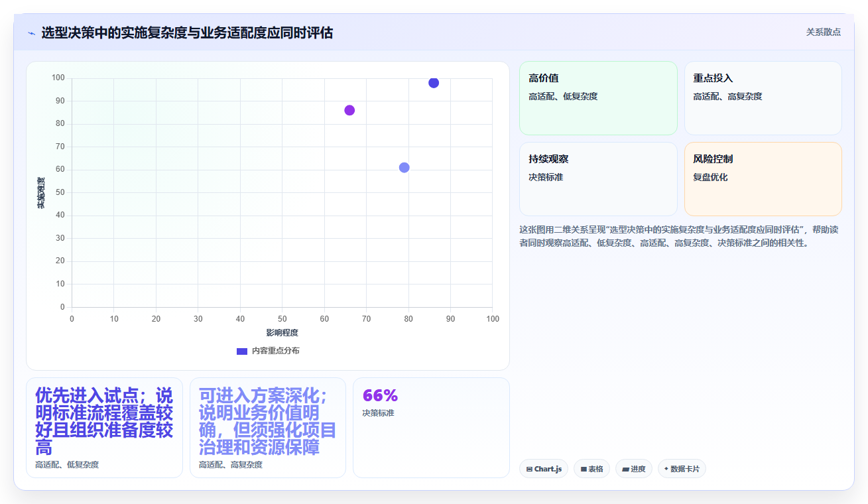868x504 pixels.
Task: Select the light blue scatter point near 61
Action: 404,167
